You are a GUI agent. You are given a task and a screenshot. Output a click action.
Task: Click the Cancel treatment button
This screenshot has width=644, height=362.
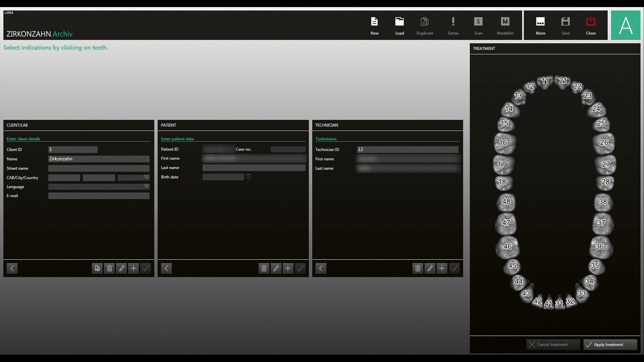(553, 345)
